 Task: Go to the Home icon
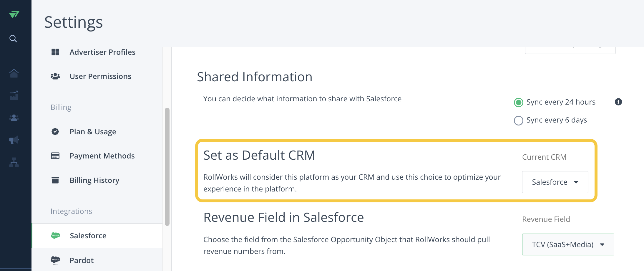point(14,73)
